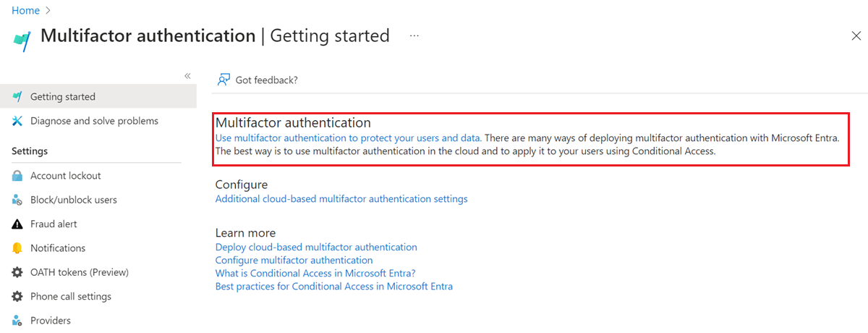
Task: Click the Phone call settings gear icon
Action: click(17, 297)
